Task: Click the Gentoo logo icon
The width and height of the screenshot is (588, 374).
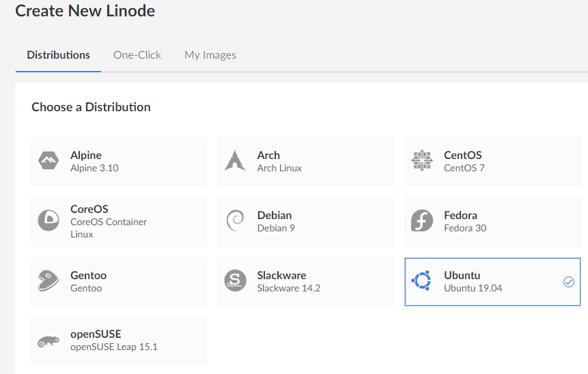Action: [x=48, y=280]
